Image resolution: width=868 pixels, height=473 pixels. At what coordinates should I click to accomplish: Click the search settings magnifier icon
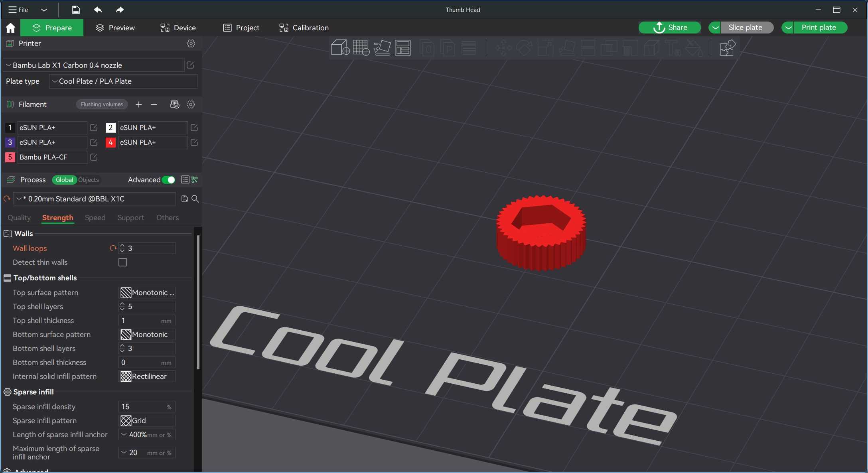pos(195,199)
